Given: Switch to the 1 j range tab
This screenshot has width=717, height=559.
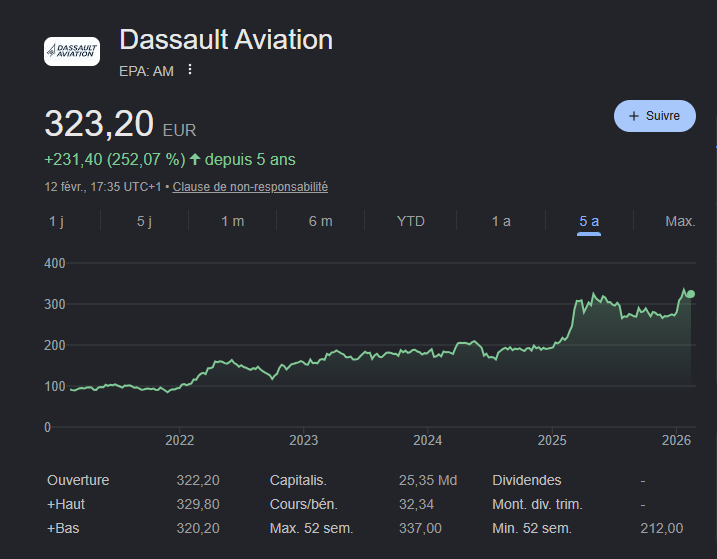Looking at the screenshot, I should pyautogui.click(x=56, y=221).
